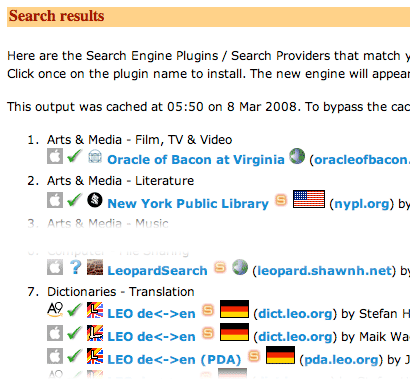Viewport: 410px width, 392px height.
Task: Open the pda.leo.org link
Action: click(x=341, y=360)
